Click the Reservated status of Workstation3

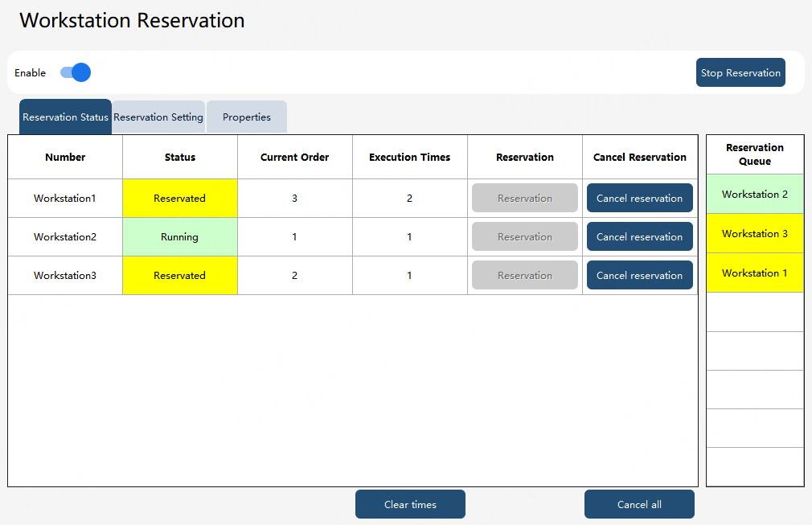tap(180, 276)
